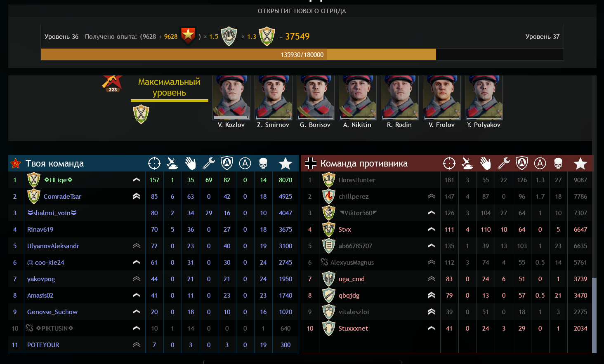The image size is (604, 364).
Task: Click the aircraft kills icon in enemy team header
Action: 467,164
